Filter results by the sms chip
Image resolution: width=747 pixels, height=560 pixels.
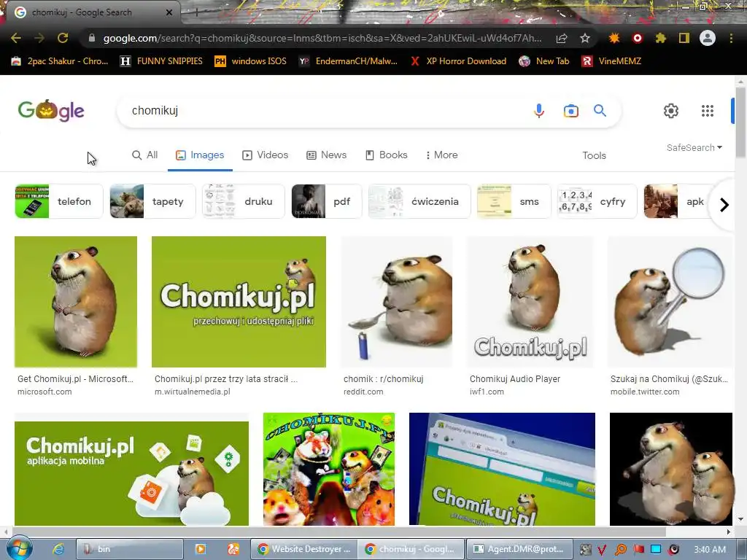point(514,201)
